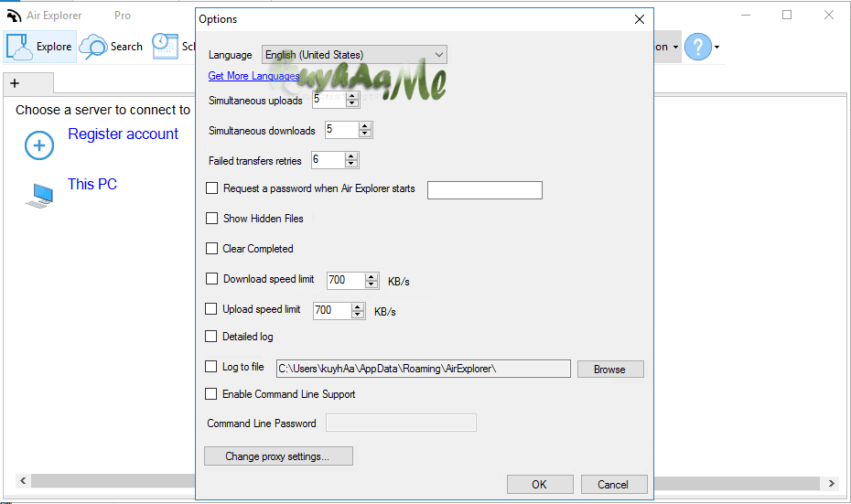Viewport: 851px width, 504px height.
Task: Click the This PC computer icon
Action: pyautogui.click(x=39, y=196)
